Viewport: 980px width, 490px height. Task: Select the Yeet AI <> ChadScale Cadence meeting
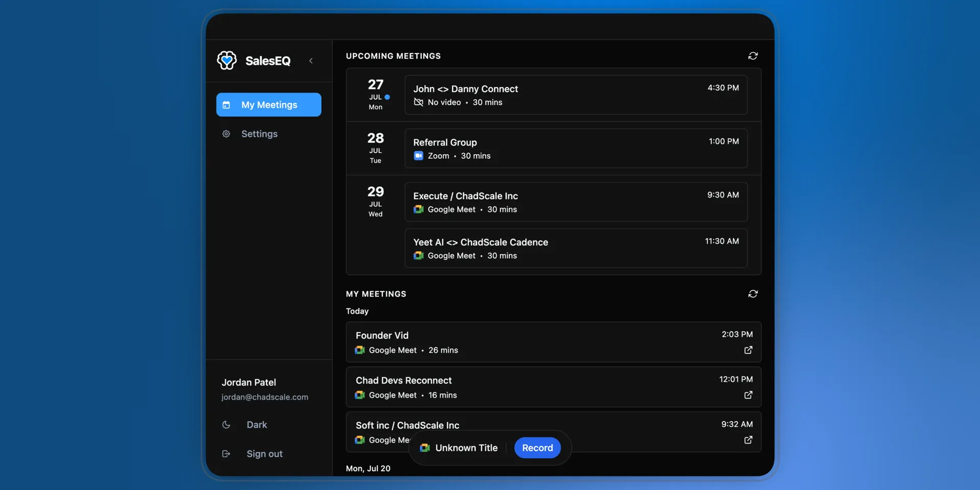click(x=576, y=248)
